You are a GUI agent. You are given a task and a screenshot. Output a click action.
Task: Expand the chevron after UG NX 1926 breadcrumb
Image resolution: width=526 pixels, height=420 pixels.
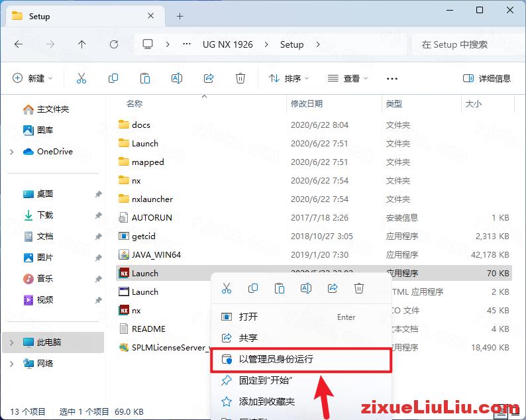coord(266,44)
